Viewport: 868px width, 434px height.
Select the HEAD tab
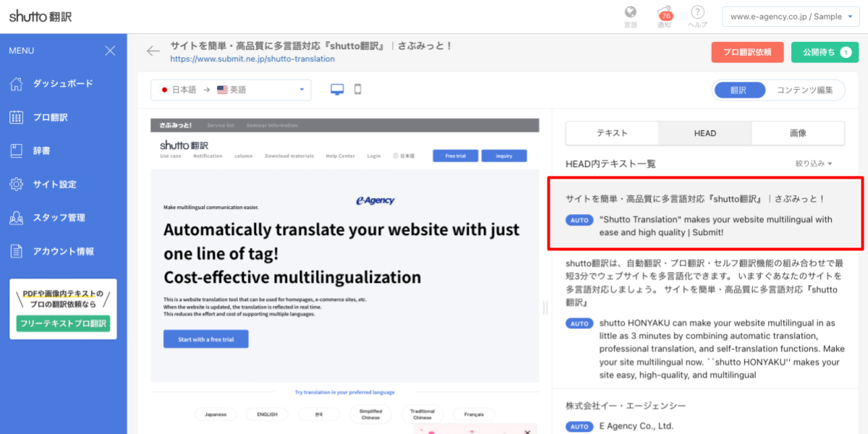click(x=705, y=133)
